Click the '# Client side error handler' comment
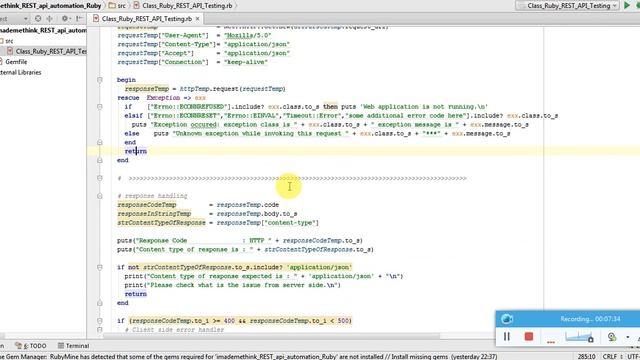 [174, 330]
